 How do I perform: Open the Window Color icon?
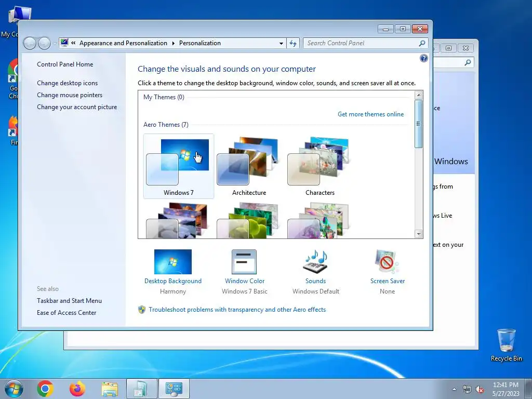244,262
